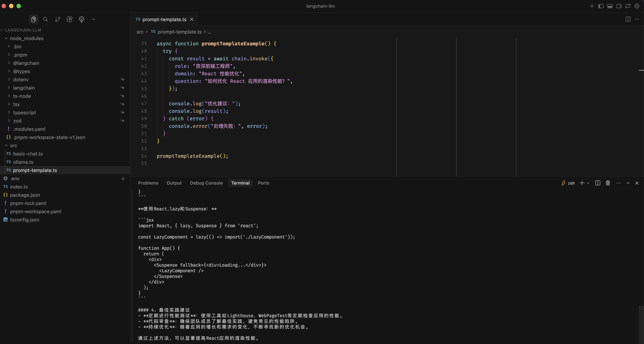
Task: Switch to the Output panel tab
Action: click(174, 183)
